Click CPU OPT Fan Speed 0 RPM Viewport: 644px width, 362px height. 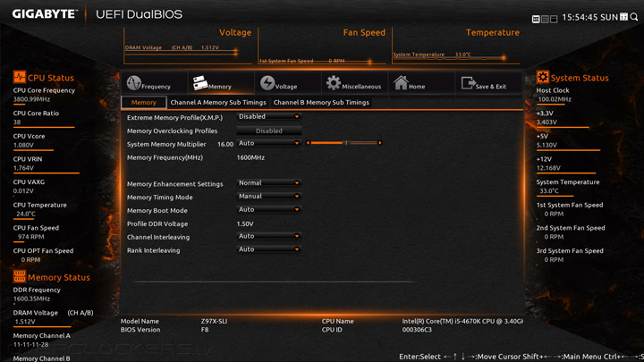[30, 260]
